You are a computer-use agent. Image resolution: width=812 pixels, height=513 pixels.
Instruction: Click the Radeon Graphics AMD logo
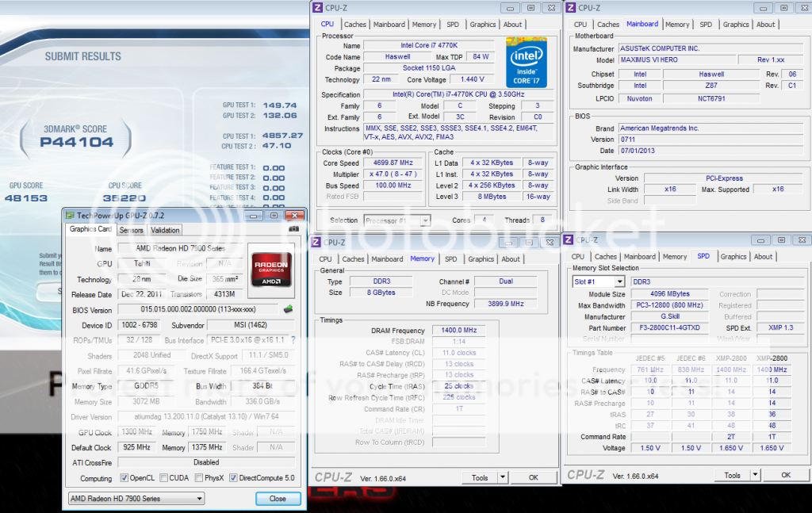[x=271, y=268]
